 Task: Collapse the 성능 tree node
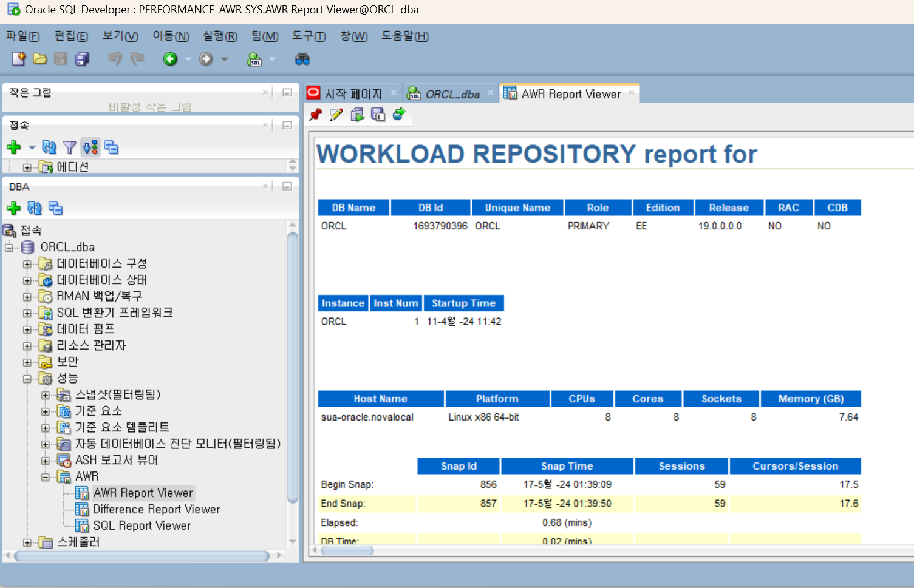(27, 379)
